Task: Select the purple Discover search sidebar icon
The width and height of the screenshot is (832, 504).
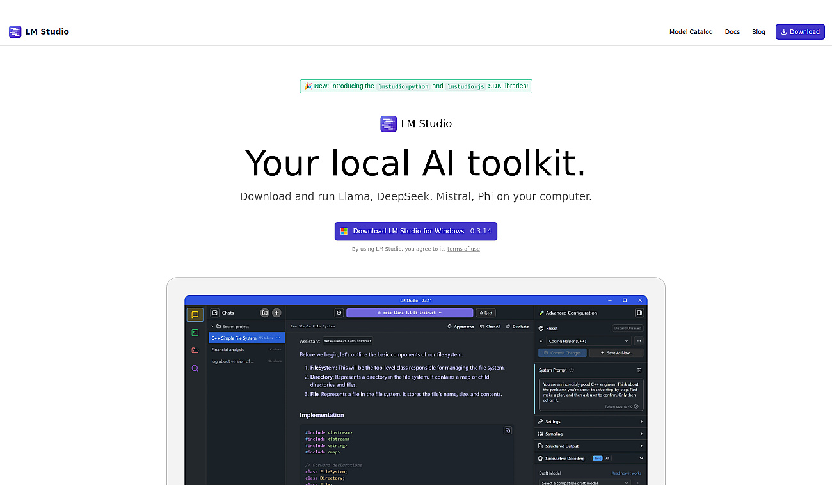Action: coord(195,368)
